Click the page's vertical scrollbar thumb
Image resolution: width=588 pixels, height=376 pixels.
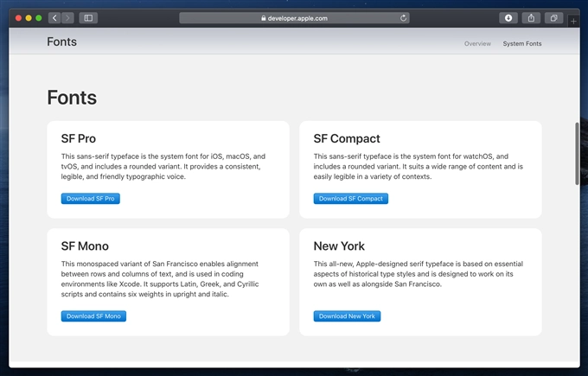click(577, 154)
